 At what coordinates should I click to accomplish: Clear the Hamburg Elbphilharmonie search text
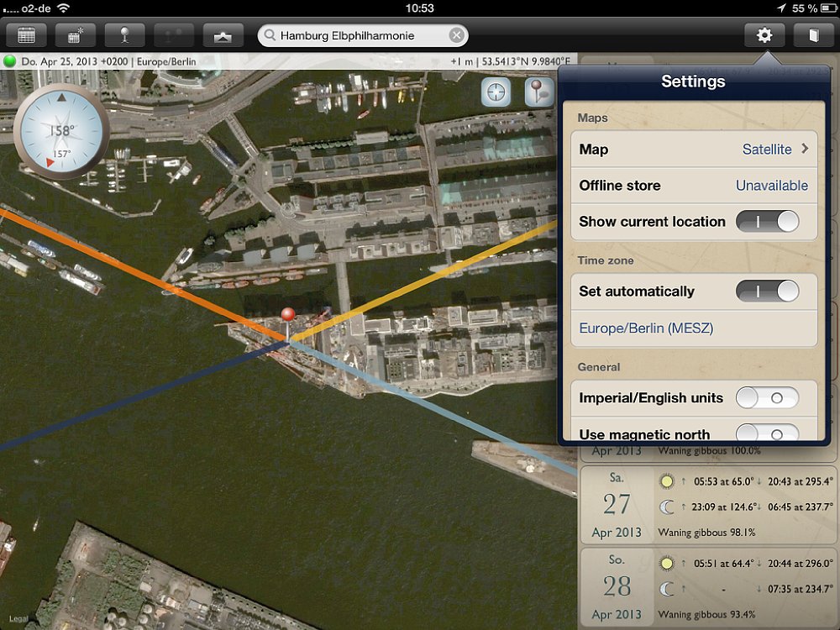(x=455, y=35)
